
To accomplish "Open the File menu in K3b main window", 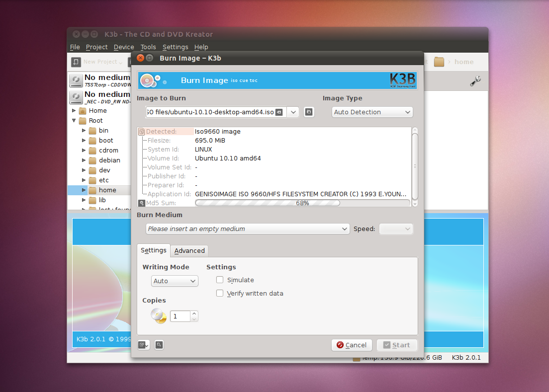I will pos(75,47).
